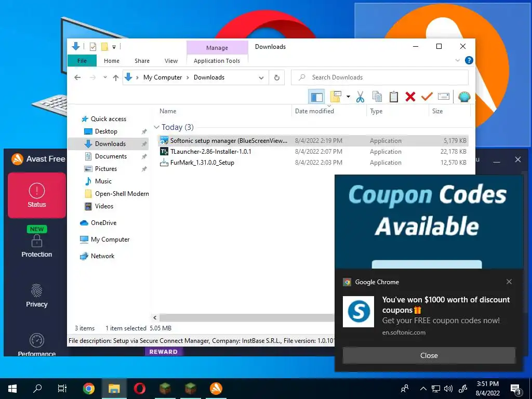Collapse the Today (3) group
Viewport: 532px width, 399px height.
coord(156,127)
